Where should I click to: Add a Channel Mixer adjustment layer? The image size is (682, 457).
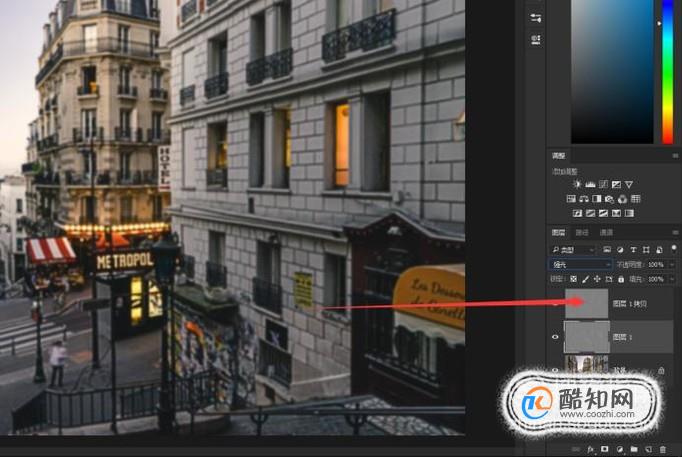pyautogui.click(x=623, y=199)
